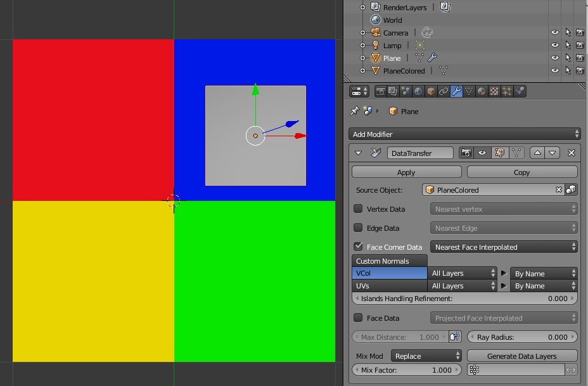Open the Render properties tab (camera icon)

(x=380, y=91)
